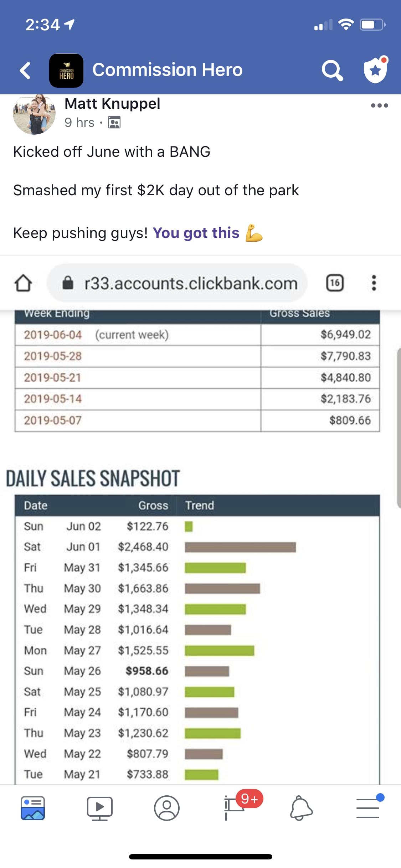Image resolution: width=401 pixels, height=868 pixels.
Task: Open the Notifications bell tab
Action: [301, 808]
